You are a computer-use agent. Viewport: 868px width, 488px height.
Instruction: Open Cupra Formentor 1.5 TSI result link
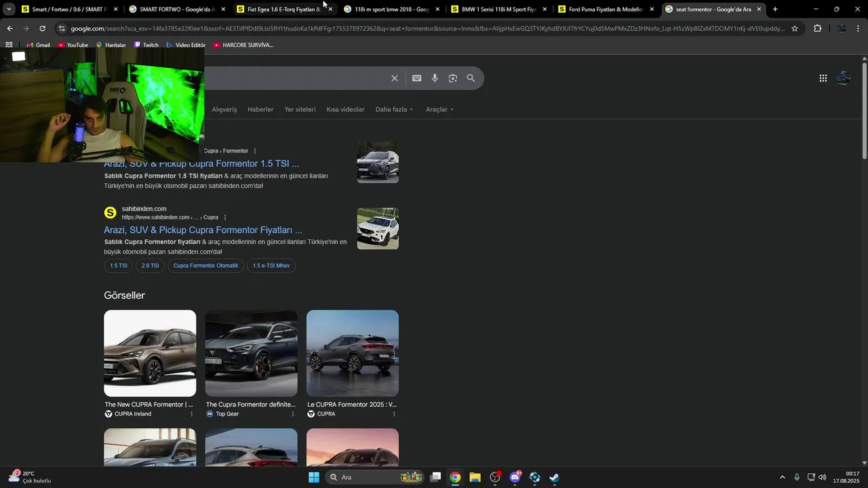(201, 163)
